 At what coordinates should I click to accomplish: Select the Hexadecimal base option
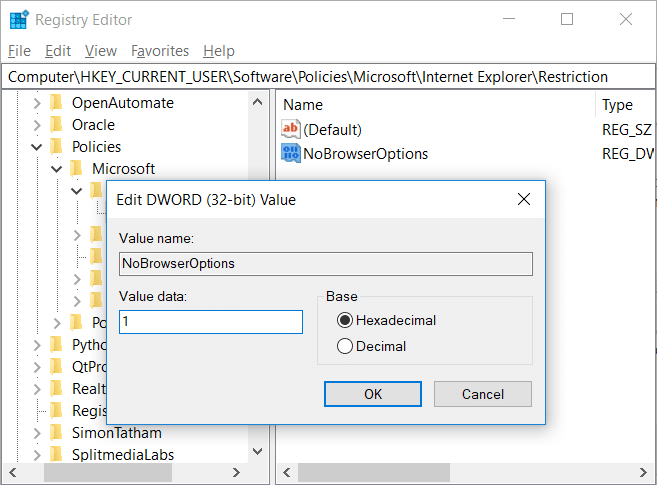[x=345, y=321]
